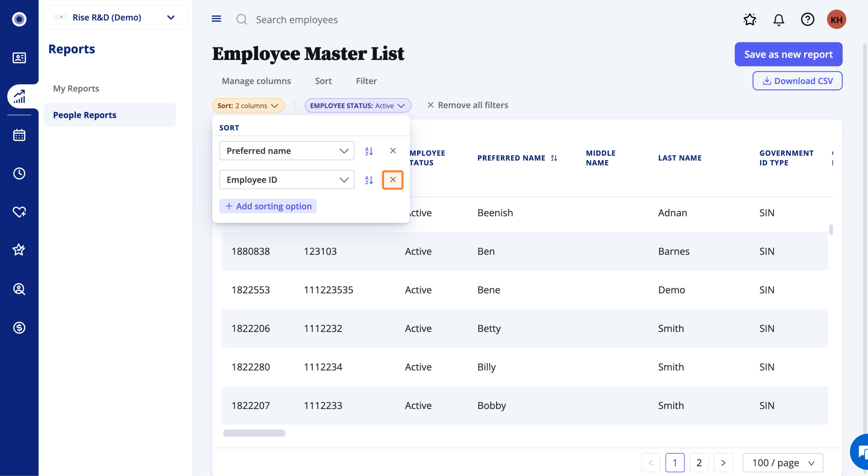
Task: Click the favorites star icon in header
Action: [749, 20]
